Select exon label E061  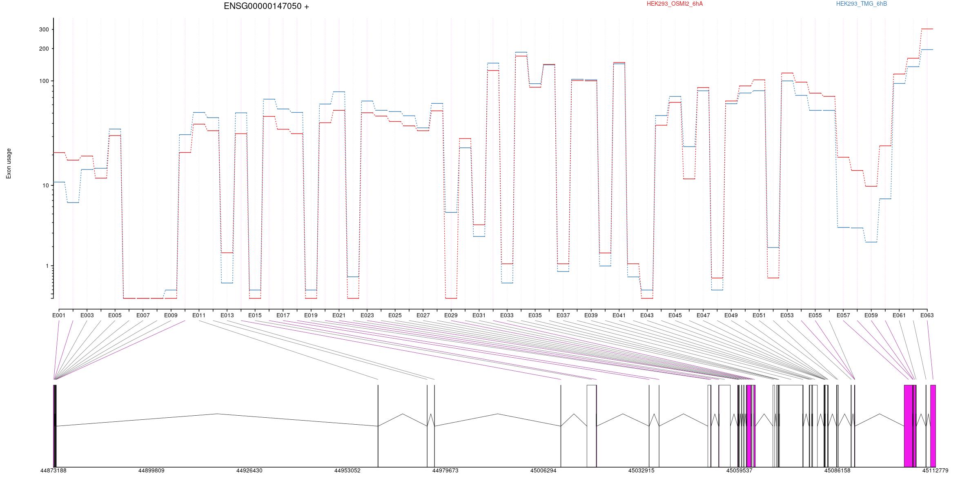899,315
